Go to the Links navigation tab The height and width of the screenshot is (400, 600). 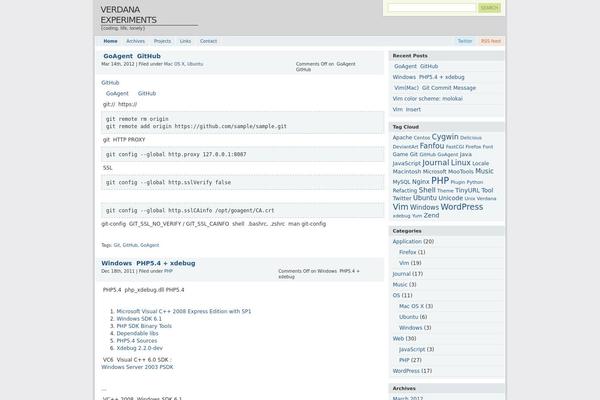pyautogui.click(x=185, y=41)
